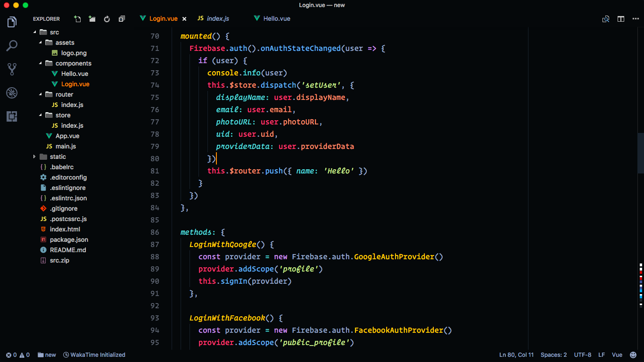Open Hello.vue in the file tree
This screenshot has height=362, width=644.
point(74,74)
